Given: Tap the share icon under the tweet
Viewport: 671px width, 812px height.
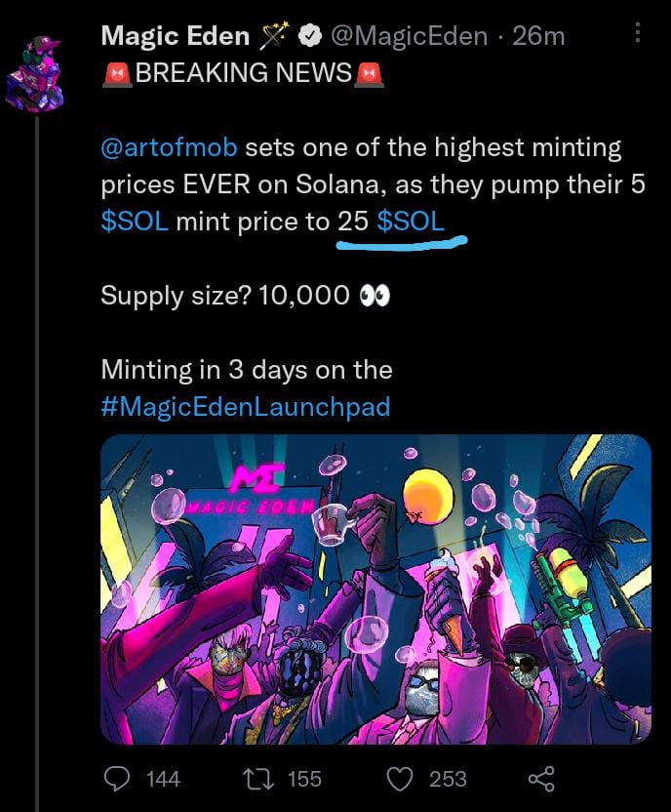Looking at the screenshot, I should coord(541,779).
